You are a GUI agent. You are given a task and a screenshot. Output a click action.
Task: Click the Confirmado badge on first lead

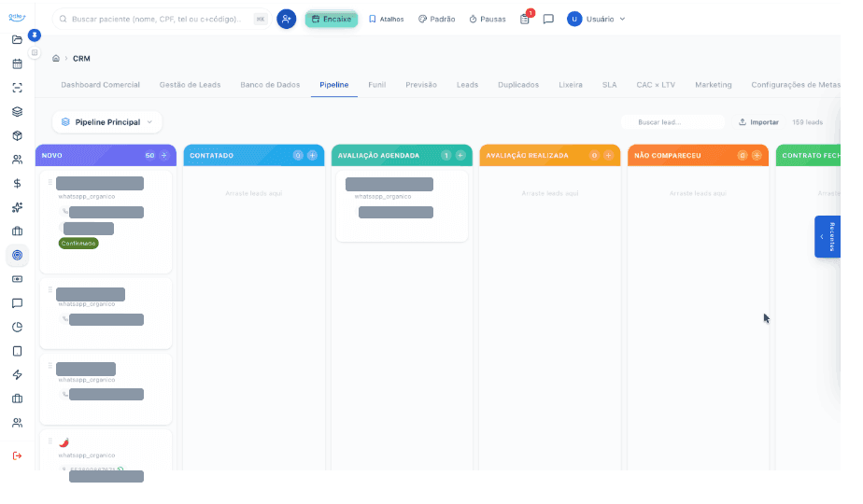[78, 244]
